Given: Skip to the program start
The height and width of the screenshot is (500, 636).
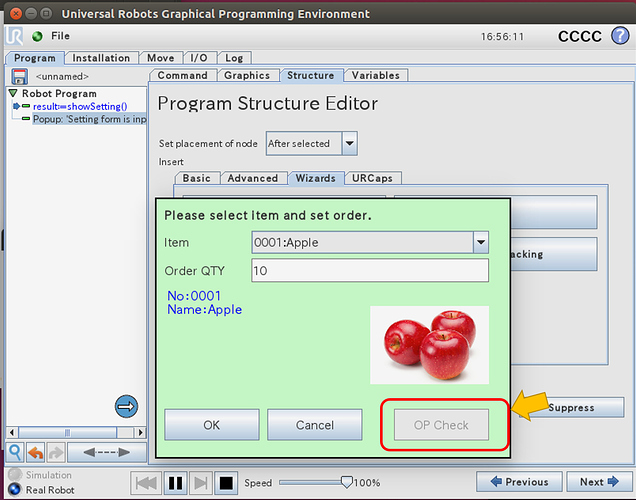Looking at the screenshot, I should pyautogui.click(x=146, y=483).
